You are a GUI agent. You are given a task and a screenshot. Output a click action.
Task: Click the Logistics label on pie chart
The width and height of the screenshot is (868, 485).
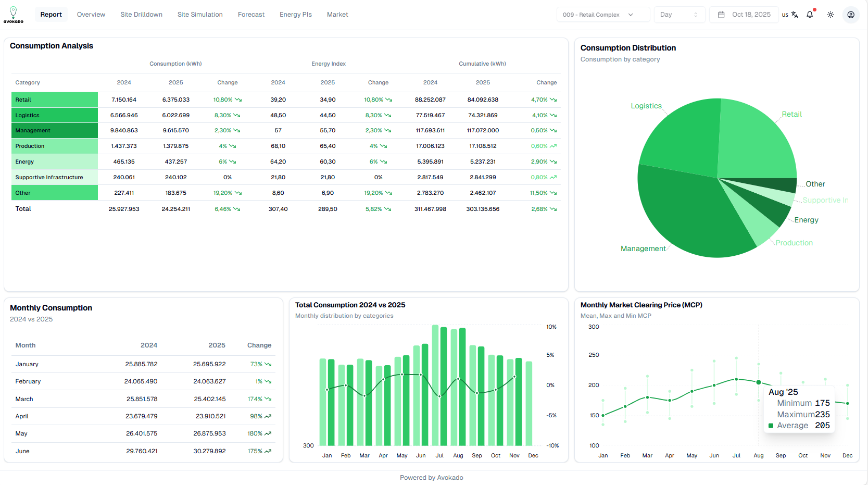tap(646, 106)
